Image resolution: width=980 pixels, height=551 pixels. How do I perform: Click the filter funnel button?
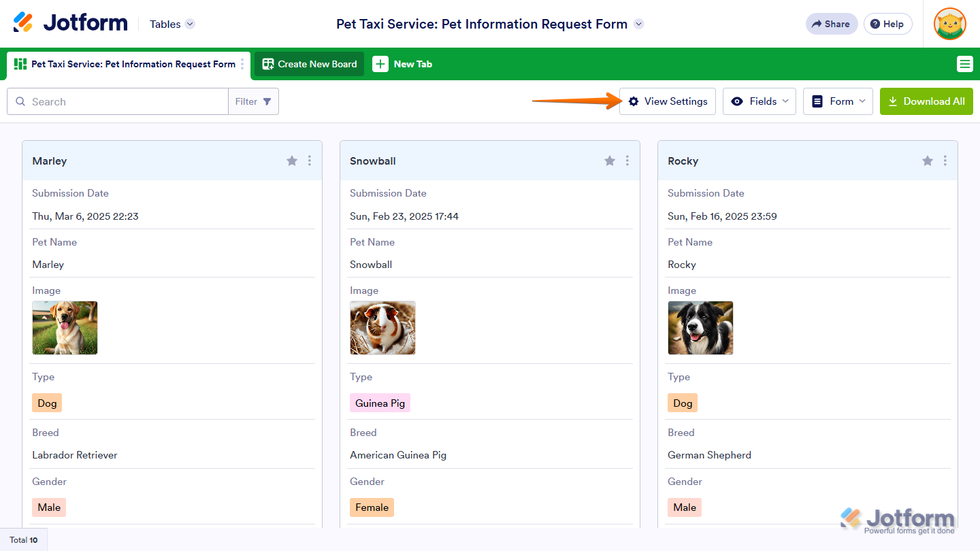(x=254, y=101)
